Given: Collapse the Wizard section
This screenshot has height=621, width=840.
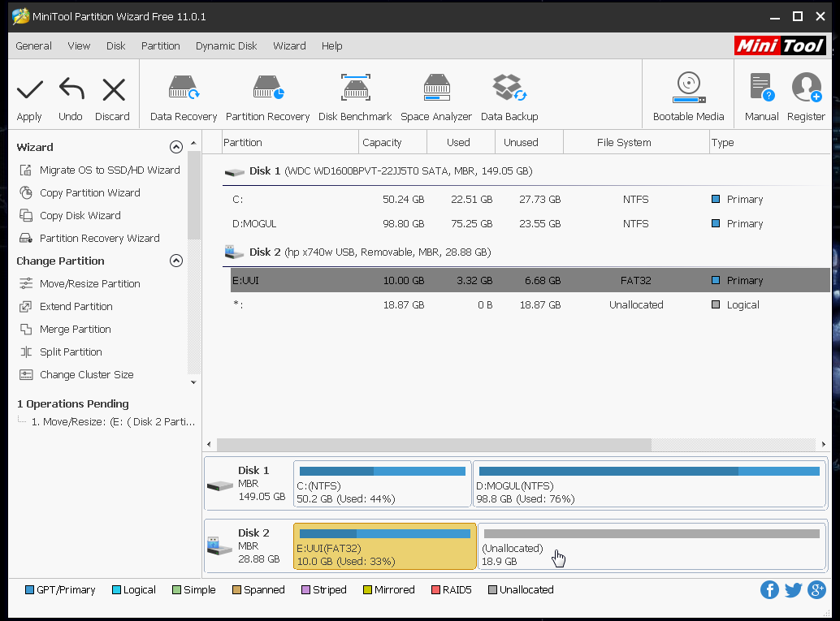Looking at the screenshot, I should click(x=175, y=147).
